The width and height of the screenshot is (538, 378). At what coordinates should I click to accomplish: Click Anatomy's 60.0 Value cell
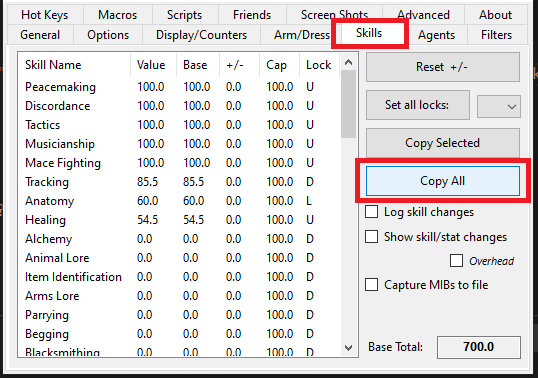(x=148, y=201)
